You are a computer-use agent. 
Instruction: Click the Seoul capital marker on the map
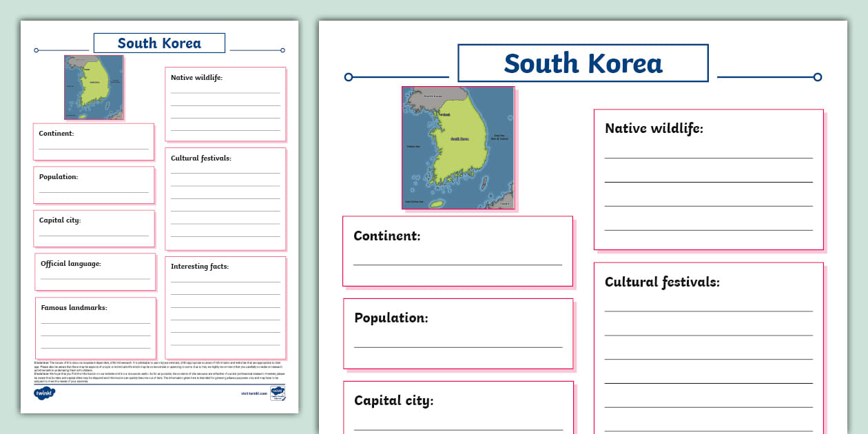445,114
